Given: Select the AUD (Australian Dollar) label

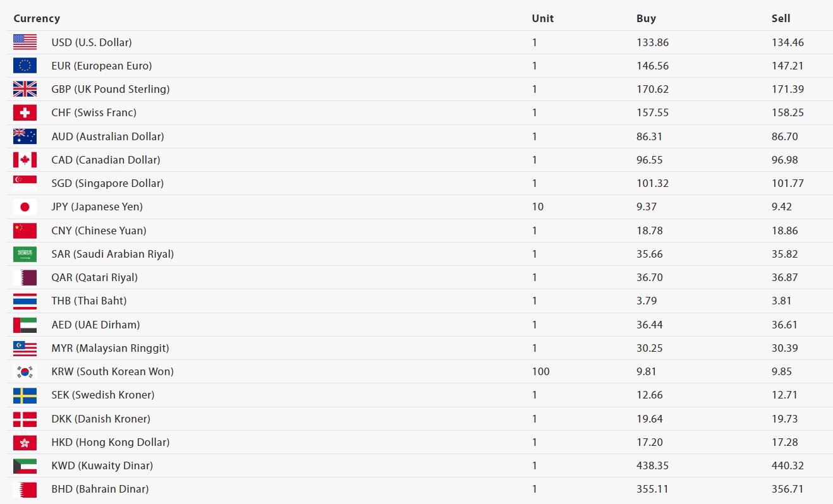Looking at the screenshot, I should [x=107, y=136].
